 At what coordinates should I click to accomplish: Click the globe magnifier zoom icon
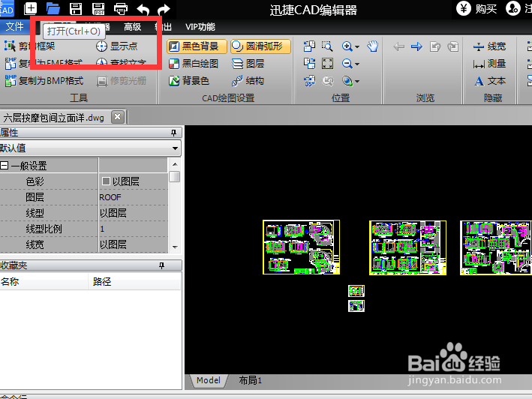click(347, 81)
